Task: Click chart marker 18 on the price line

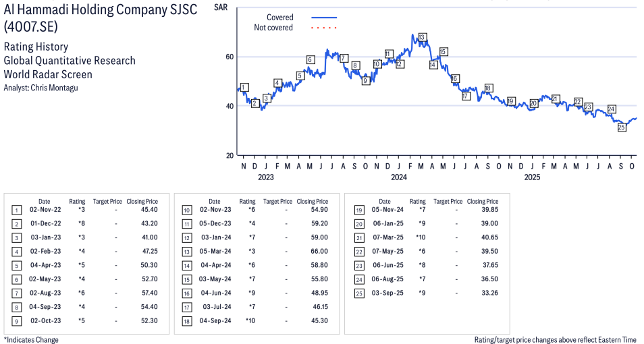Action: pyautogui.click(x=488, y=88)
